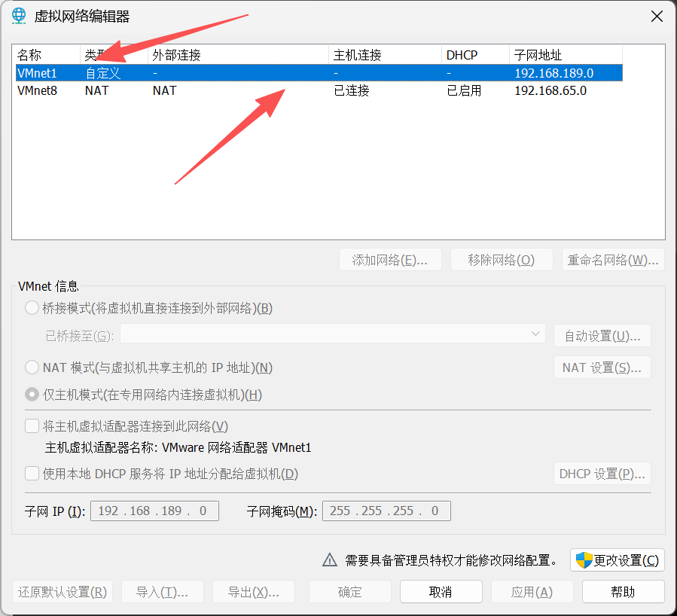Click 重命名网络(W)... button
The image size is (677, 616).
point(613,260)
